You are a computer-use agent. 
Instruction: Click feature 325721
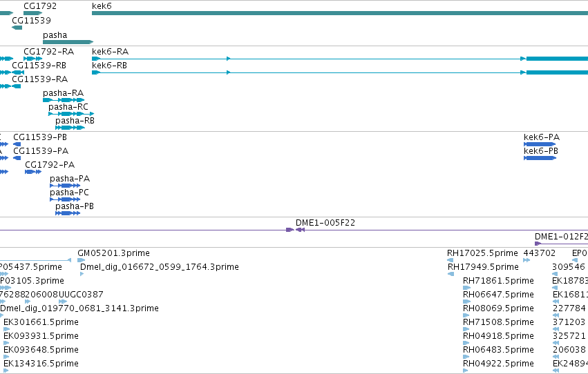pyautogui.click(x=556, y=343)
